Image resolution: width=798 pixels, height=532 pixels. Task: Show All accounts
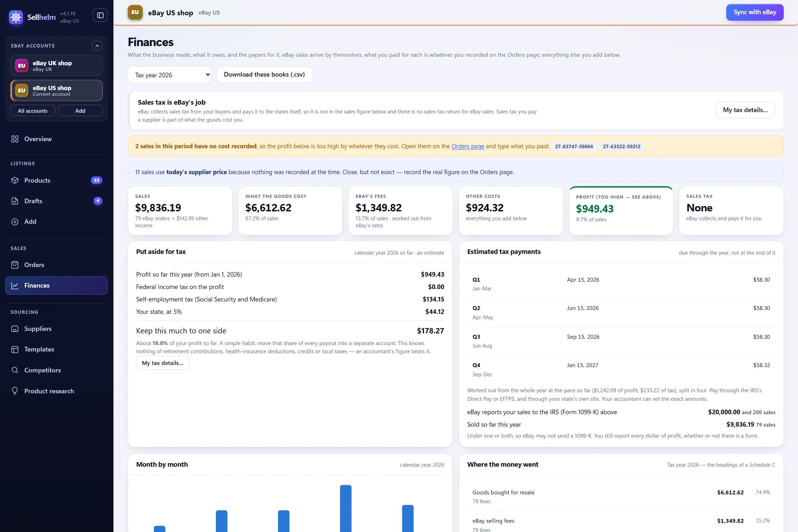point(33,111)
